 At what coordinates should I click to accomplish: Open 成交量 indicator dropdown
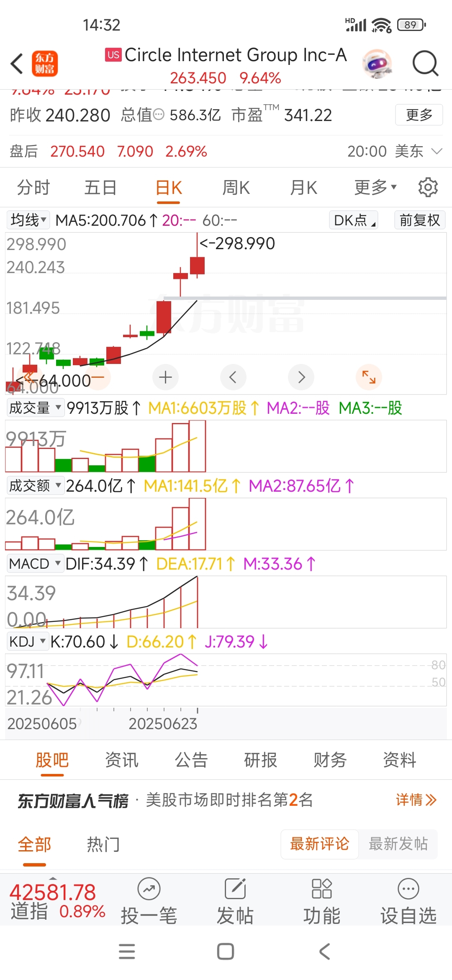click(x=36, y=407)
